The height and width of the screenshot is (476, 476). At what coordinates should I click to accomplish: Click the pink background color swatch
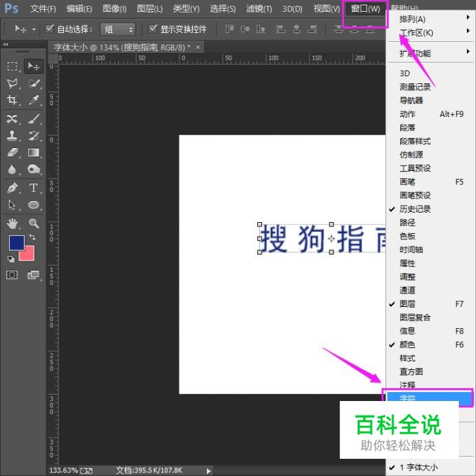coord(29,255)
